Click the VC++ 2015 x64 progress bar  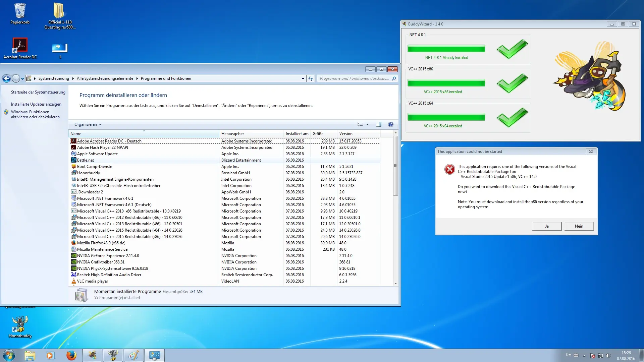446,117
